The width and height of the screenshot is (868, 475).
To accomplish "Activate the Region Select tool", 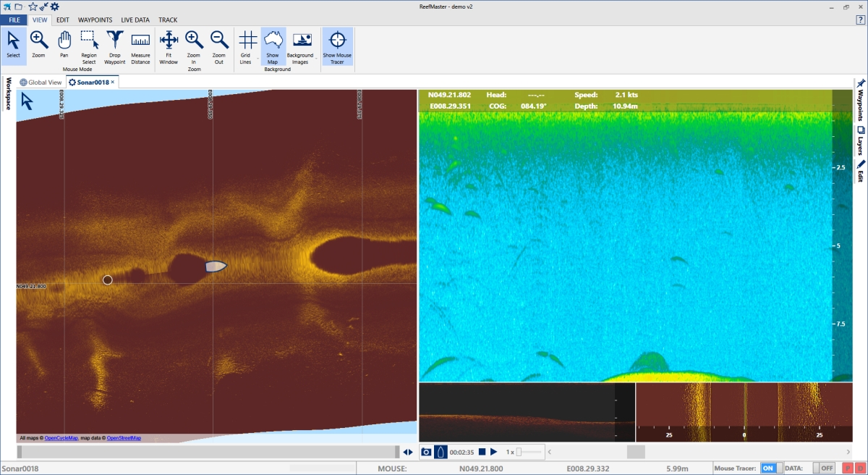I will [89, 46].
